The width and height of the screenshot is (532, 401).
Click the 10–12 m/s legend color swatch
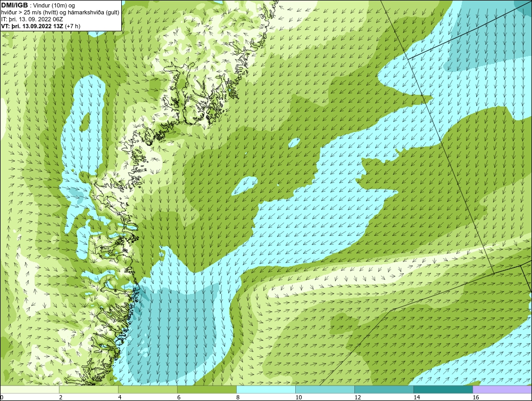click(325, 389)
